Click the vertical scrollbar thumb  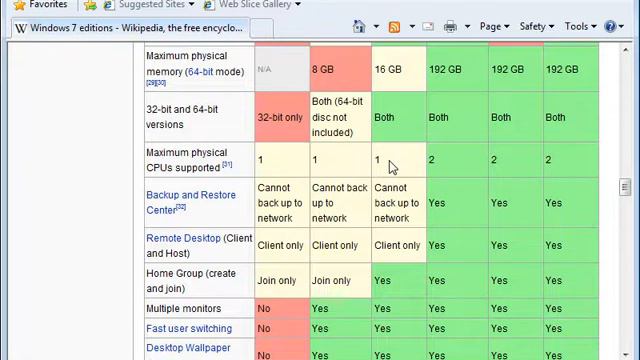click(625, 187)
